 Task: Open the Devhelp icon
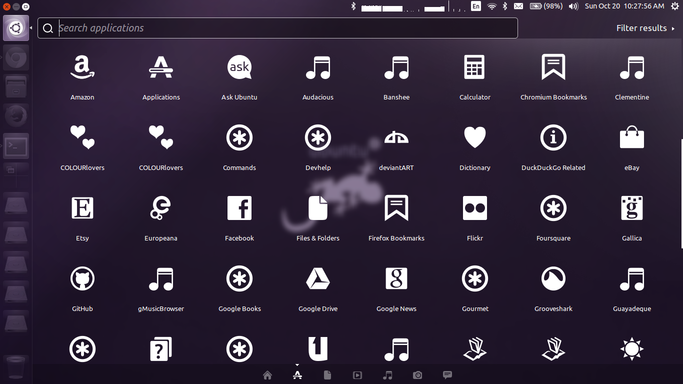[x=318, y=138]
